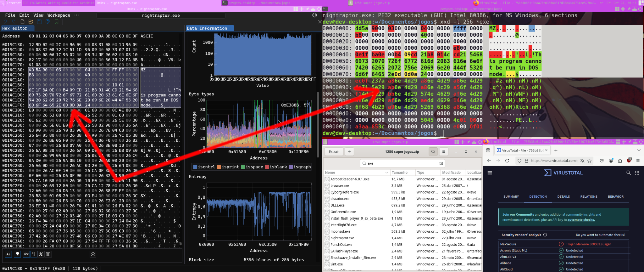
Task: Click the undo icon in ImHex toolbar
Action: click(6, 22)
